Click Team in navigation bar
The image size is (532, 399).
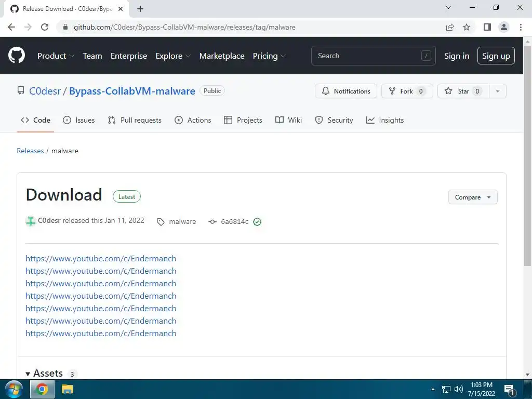point(92,56)
